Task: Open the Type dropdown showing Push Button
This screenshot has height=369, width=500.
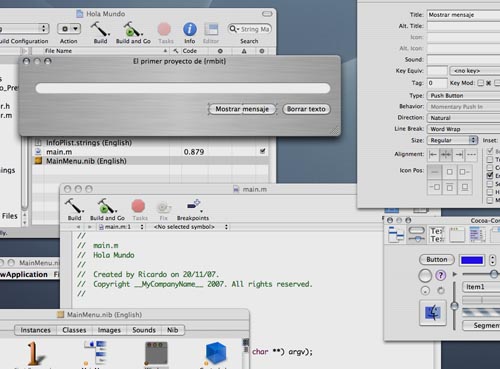Action: coord(463,96)
